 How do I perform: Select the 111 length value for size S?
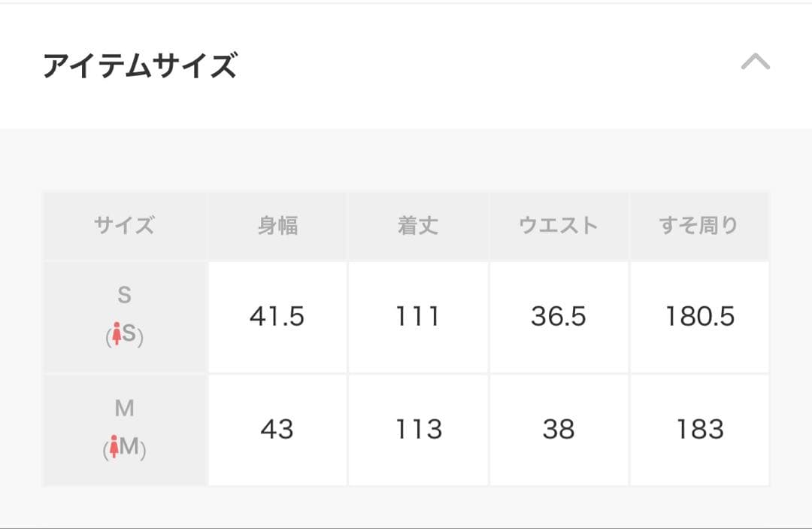tap(418, 316)
